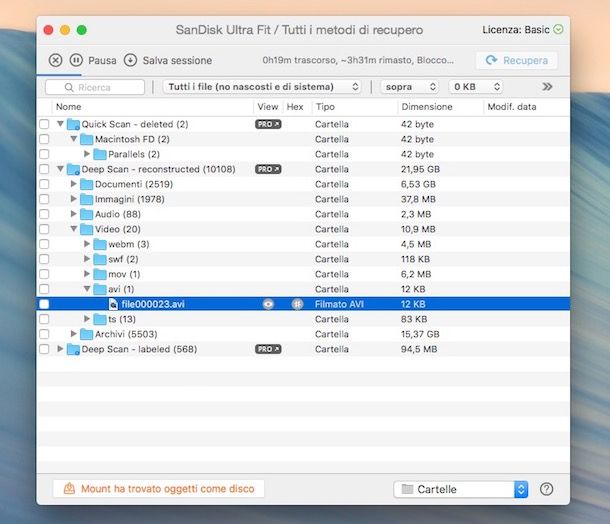The height and width of the screenshot is (524, 610).
Task: Check the Deep Scan - labeled checkbox
Action: tap(44, 349)
